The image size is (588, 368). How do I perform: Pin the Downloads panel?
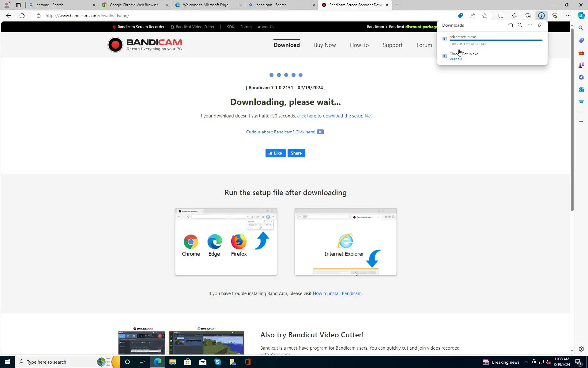pyautogui.click(x=540, y=25)
